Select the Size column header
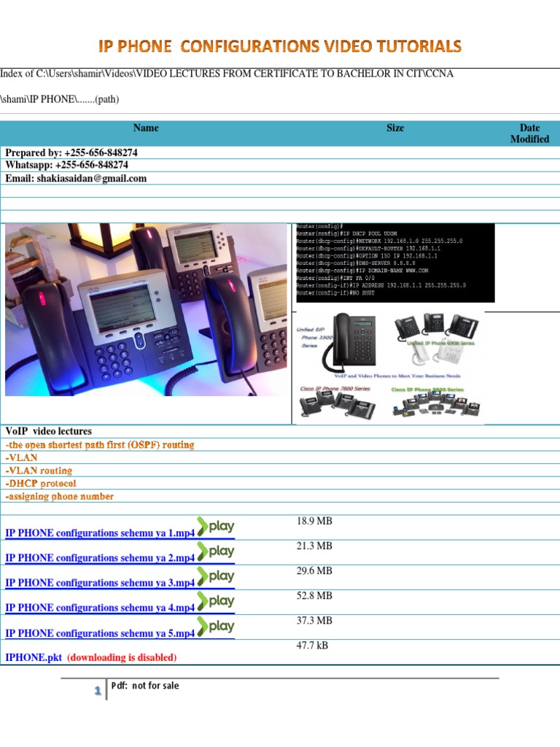Screen dimensions: 560x747 click(395, 128)
